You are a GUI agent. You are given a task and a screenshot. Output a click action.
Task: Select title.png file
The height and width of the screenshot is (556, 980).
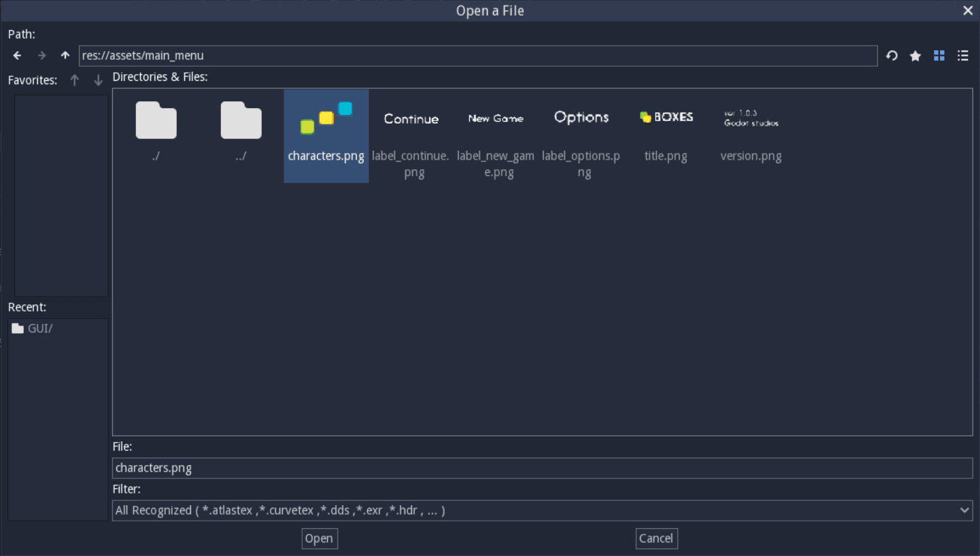pos(666,136)
